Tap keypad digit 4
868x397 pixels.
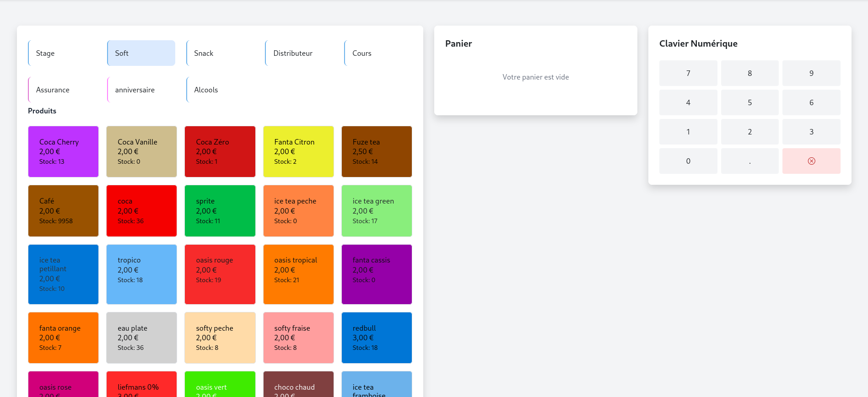(688, 102)
